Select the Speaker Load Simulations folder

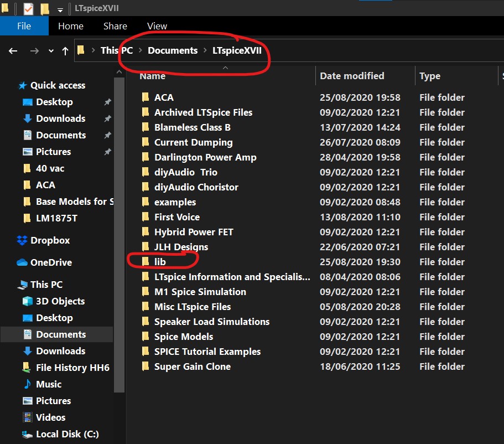click(205, 322)
